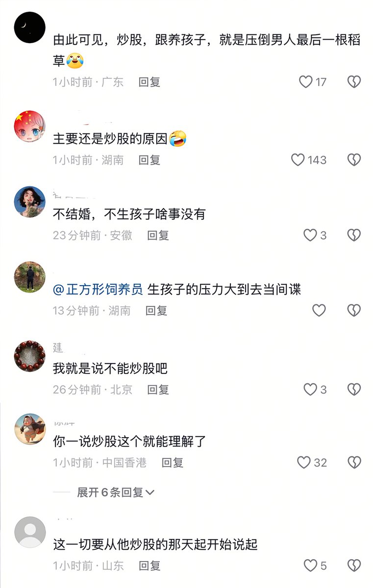Reply to the Guangdong comment
373x588 pixels.
click(149, 82)
